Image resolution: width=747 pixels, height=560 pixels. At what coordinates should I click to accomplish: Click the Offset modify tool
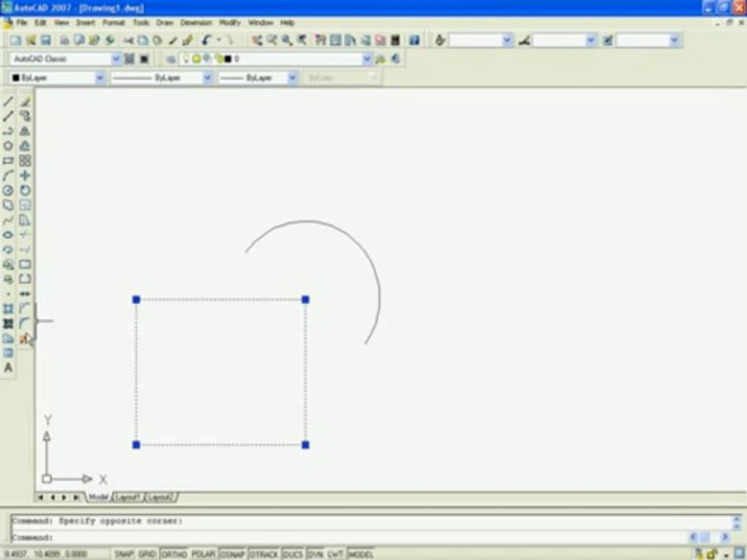(25, 145)
